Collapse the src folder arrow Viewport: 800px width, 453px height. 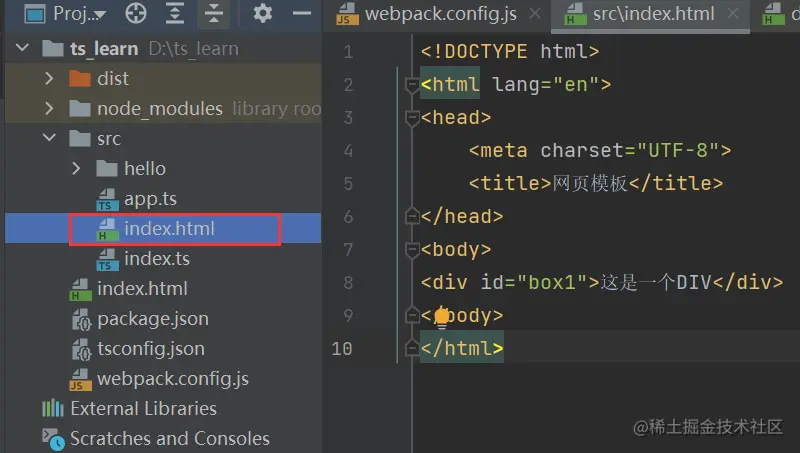tap(49, 138)
